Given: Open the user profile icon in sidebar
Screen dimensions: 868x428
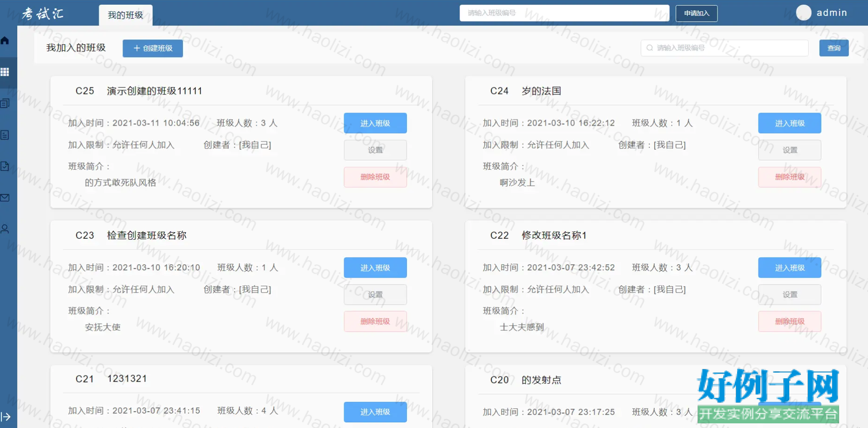Looking at the screenshot, I should click(x=5, y=229).
